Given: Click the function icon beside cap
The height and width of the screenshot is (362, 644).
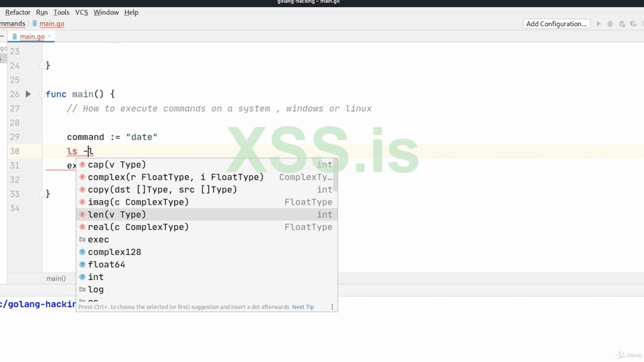Looking at the screenshot, I should pos(83,164).
